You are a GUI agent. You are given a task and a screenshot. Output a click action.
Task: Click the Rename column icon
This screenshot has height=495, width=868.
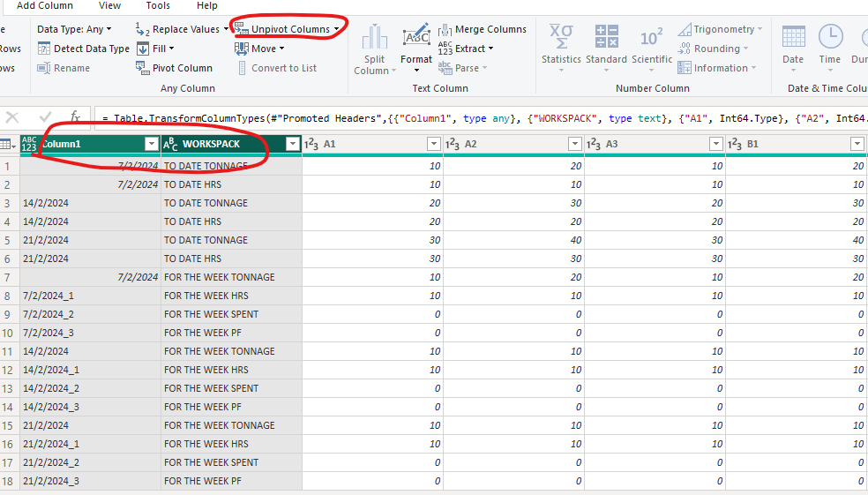pyautogui.click(x=44, y=68)
